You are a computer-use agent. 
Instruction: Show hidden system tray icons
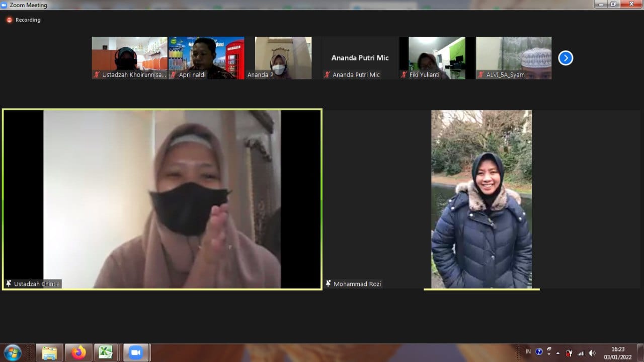(x=558, y=353)
